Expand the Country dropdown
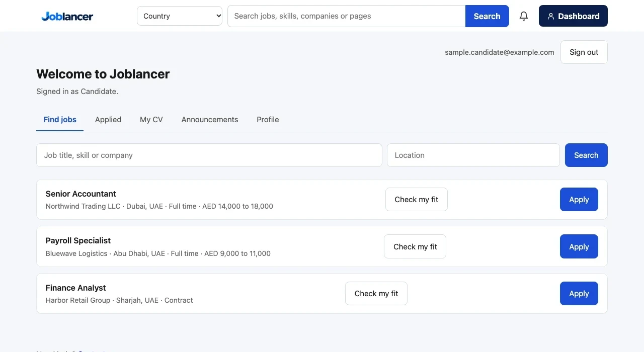 point(180,16)
